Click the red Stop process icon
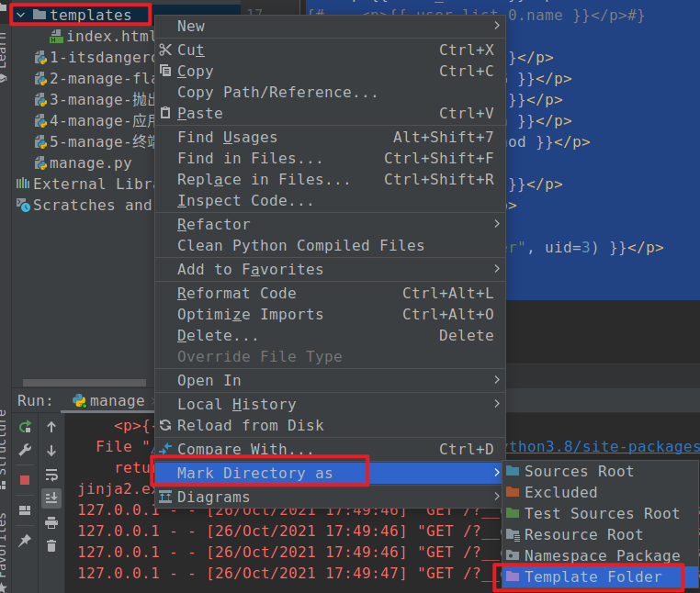Image resolution: width=700 pixels, height=593 pixels. click(25, 480)
